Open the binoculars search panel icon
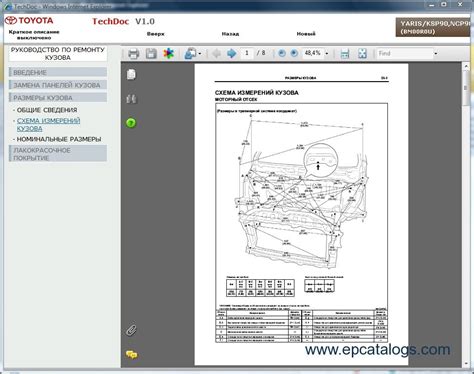This screenshot has height=374, width=474. coord(131,99)
